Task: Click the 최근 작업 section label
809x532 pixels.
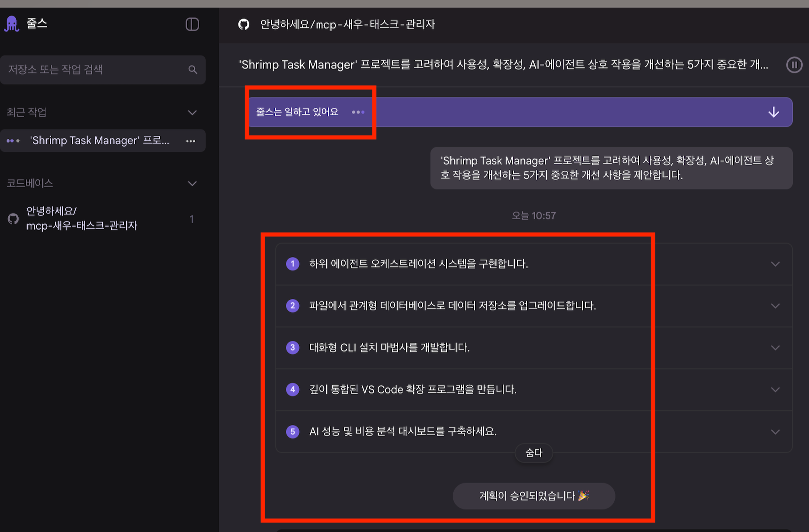Action: click(x=26, y=112)
